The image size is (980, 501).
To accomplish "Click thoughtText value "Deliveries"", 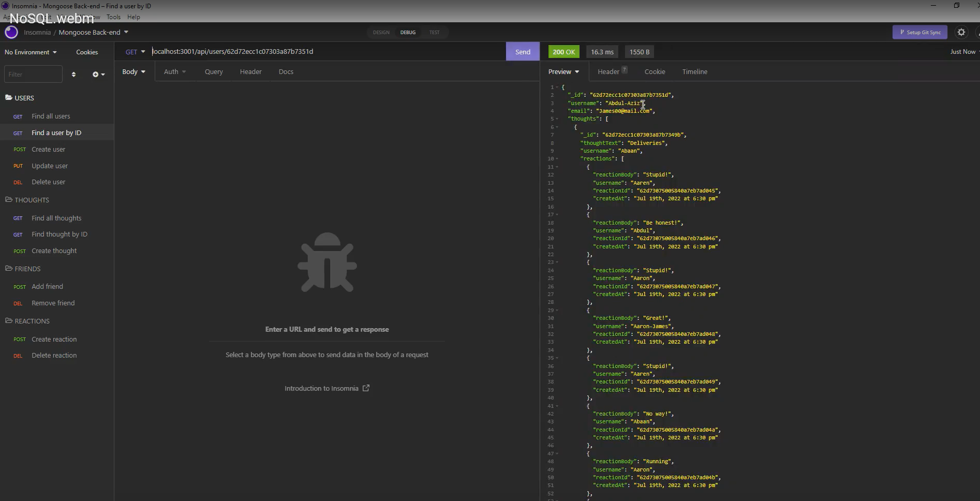I will coord(646,143).
